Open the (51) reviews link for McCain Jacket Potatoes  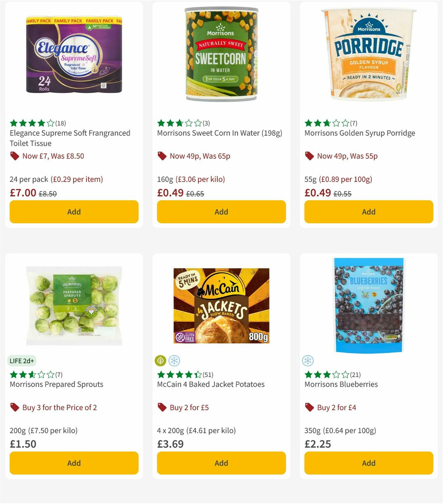pos(208,374)
